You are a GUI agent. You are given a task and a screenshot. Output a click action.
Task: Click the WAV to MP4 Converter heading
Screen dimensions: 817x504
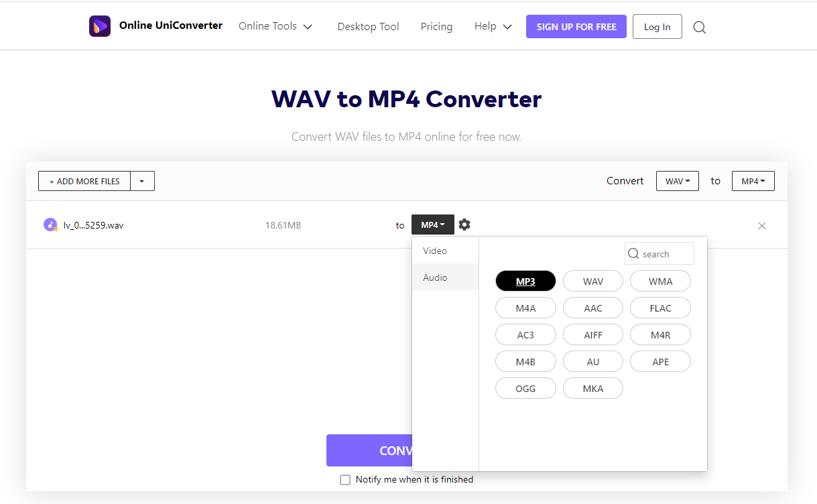406,99
